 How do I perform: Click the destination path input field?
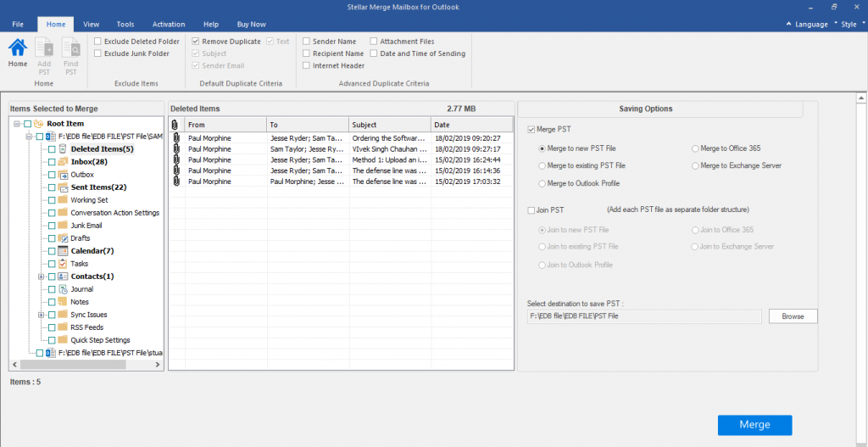pyautogui.click(x=644, y=316)
